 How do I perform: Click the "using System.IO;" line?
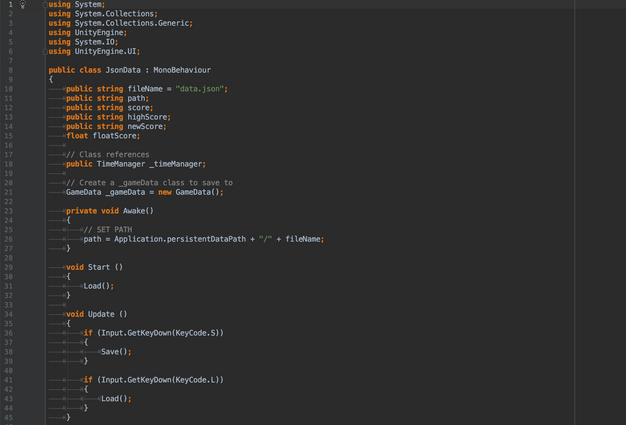point(83,42)
